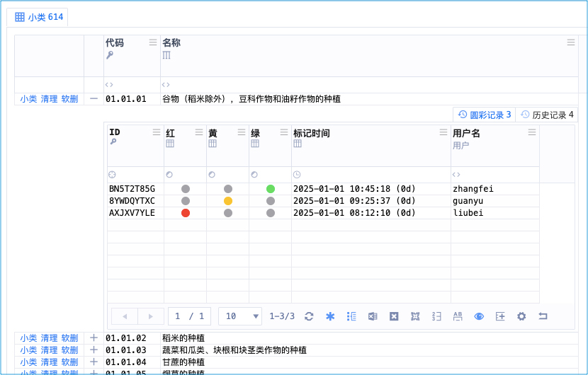The width and height of the screenshot is (588, 375).
Task: Click the page number field 1 / 1
Action: coord(189,316)
